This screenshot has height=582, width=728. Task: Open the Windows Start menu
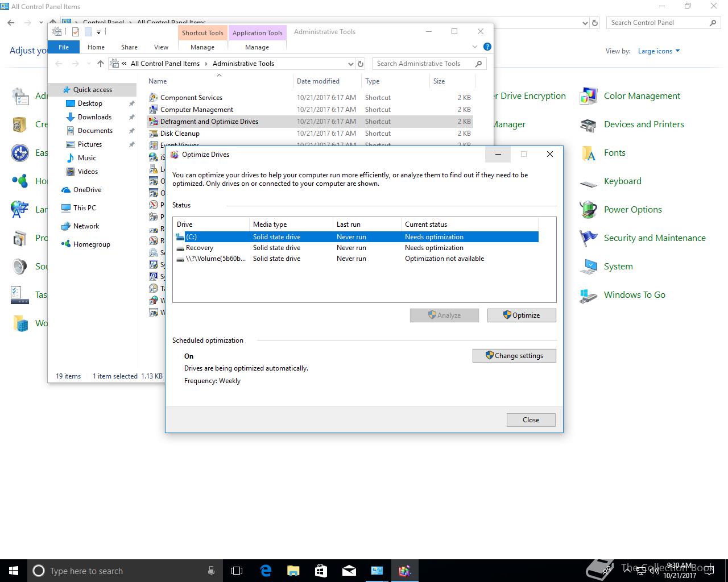coord(14,571)
